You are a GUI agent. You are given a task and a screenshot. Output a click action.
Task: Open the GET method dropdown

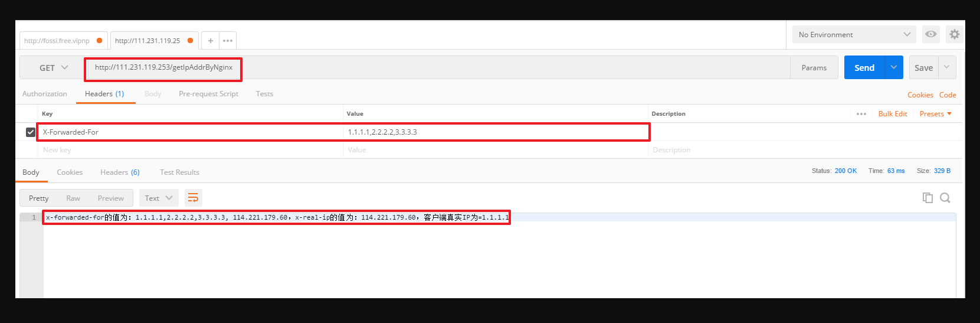[53, 68]
